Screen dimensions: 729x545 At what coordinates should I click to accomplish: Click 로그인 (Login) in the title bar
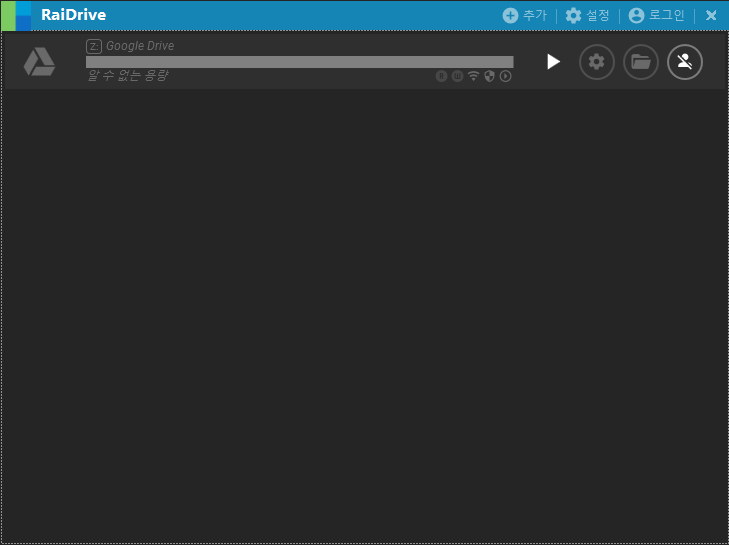pyautogui.click(x=656, y=15)
